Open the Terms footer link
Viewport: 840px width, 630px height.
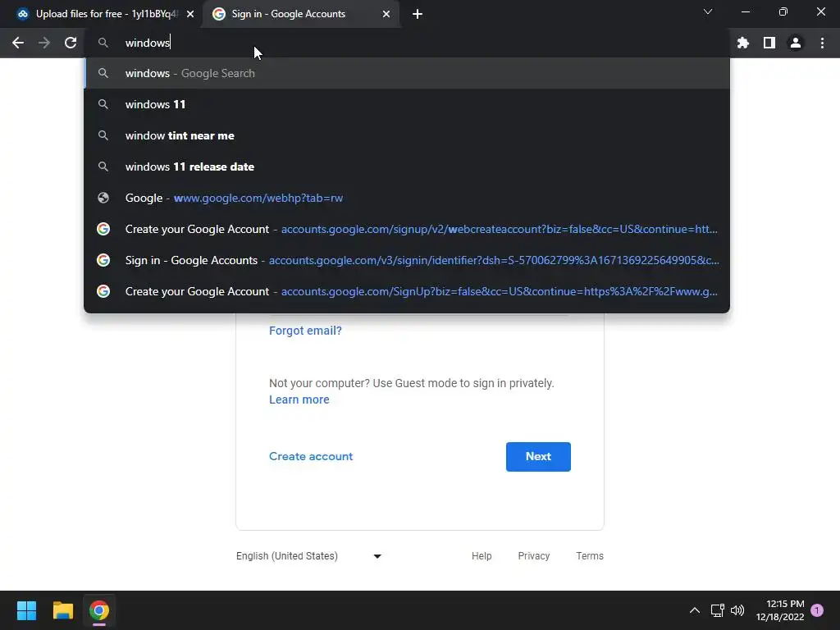[x=590, y=556]
